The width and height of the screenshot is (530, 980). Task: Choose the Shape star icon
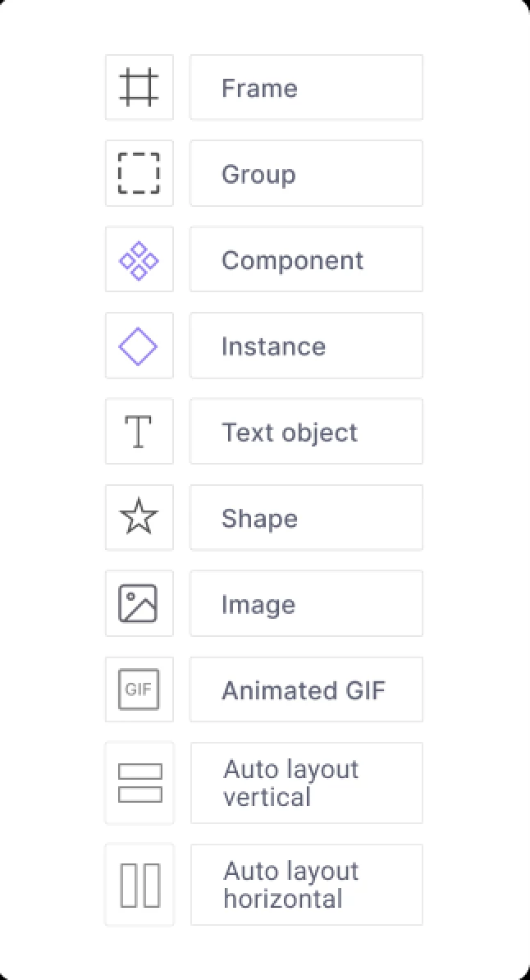[139, 517]
